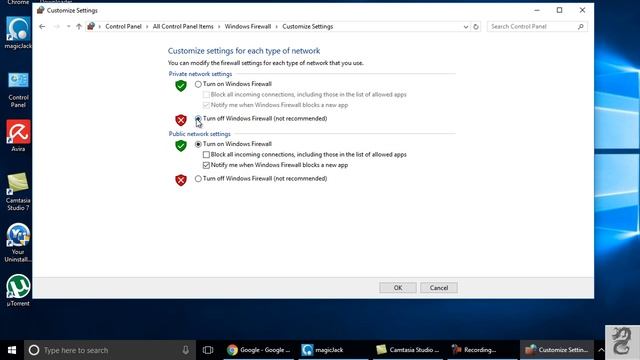640x360 pixels.
Task: Expand chevron after Windows Firewall breadcrumb
Action: [x=277, y=27]
